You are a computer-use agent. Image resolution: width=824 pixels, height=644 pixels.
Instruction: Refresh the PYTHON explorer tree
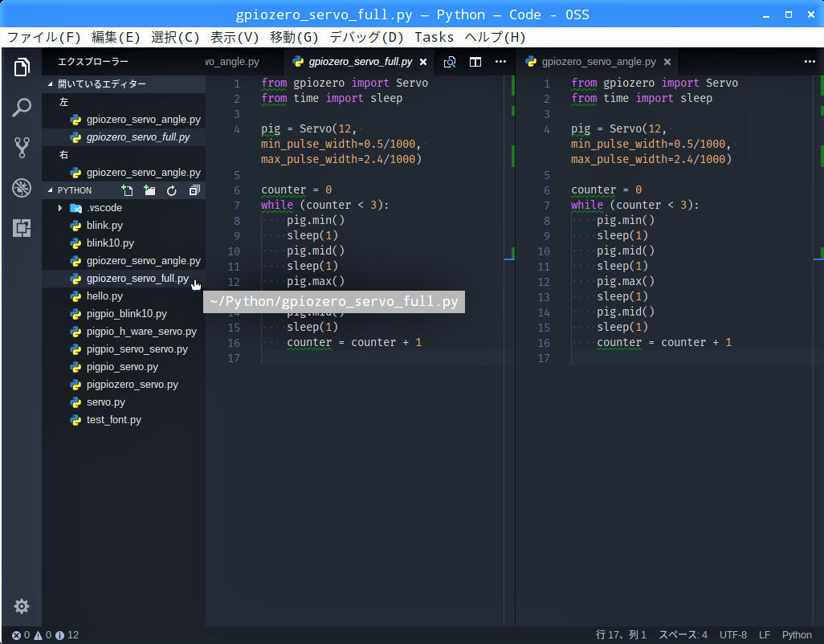coord(172,190)
